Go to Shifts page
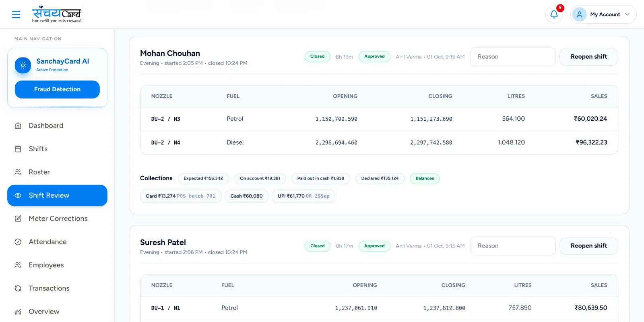Screen dimensions: 644x322 57,149
